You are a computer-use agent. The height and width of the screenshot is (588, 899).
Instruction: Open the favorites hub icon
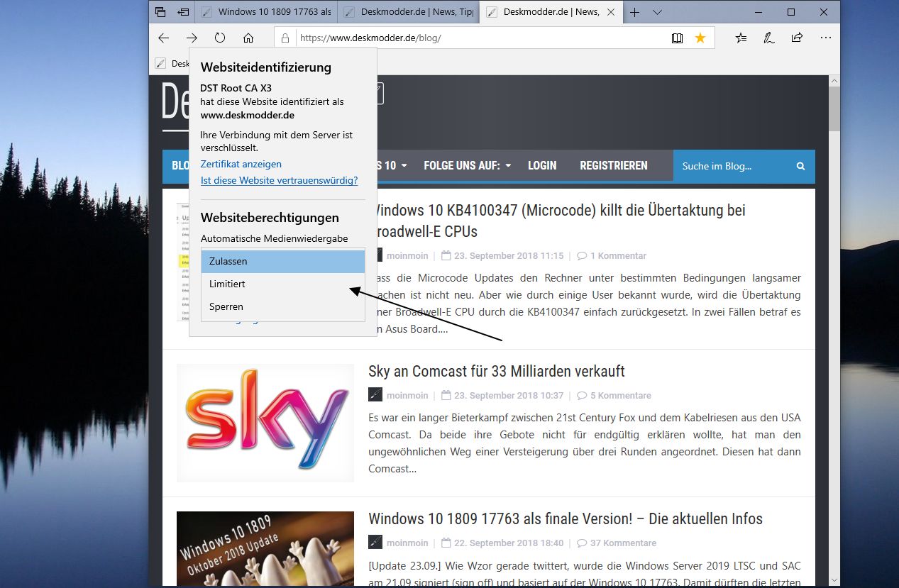click(x=741, y=38)
